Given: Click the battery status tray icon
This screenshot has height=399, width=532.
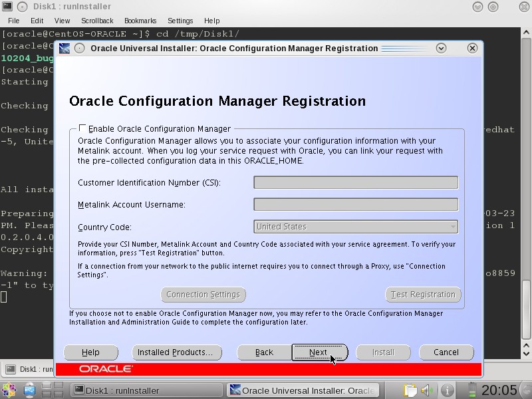Looking at the screenshot, I should pyautogui.click(x=472, y=390).
